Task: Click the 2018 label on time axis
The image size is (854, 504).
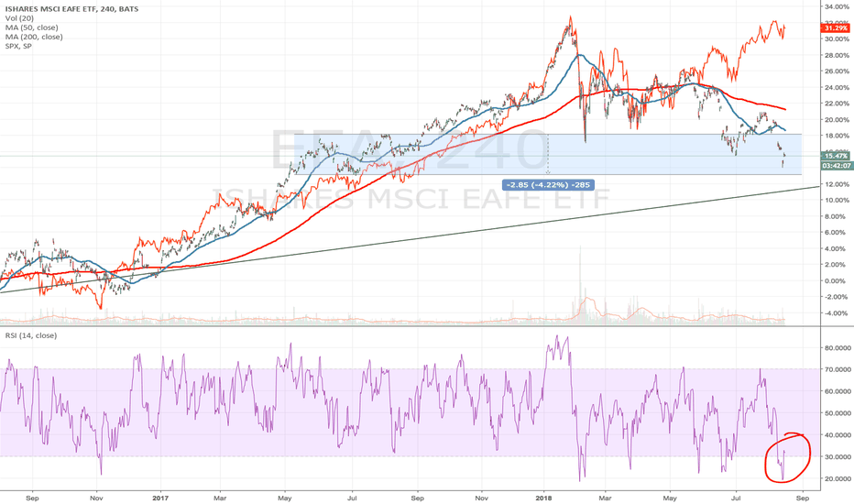Action: click(x=543, y=498)
